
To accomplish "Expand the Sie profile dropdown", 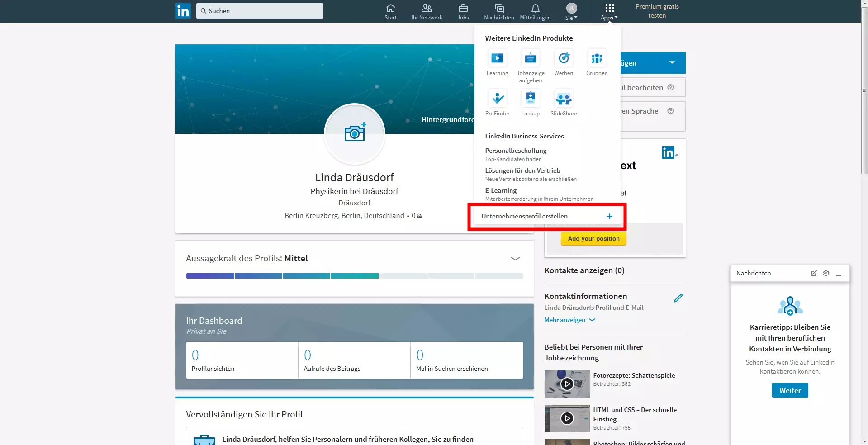I will (x=571, y=12).
